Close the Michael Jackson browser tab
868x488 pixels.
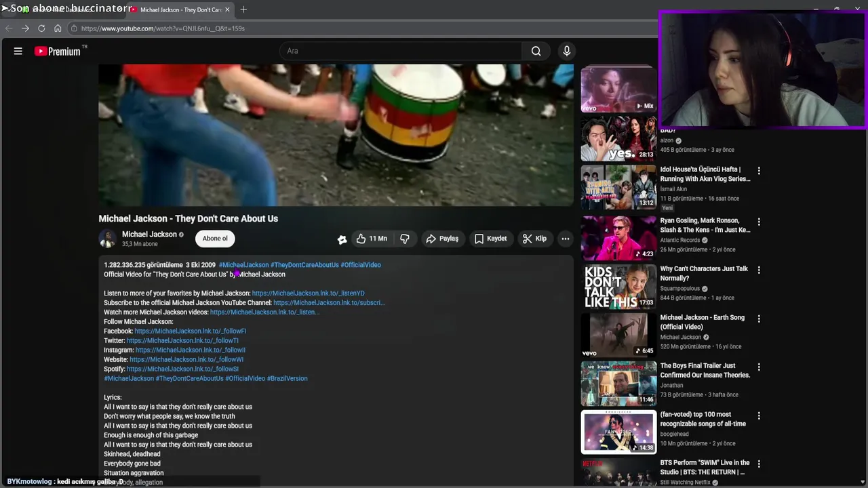(x=228, y=9)
